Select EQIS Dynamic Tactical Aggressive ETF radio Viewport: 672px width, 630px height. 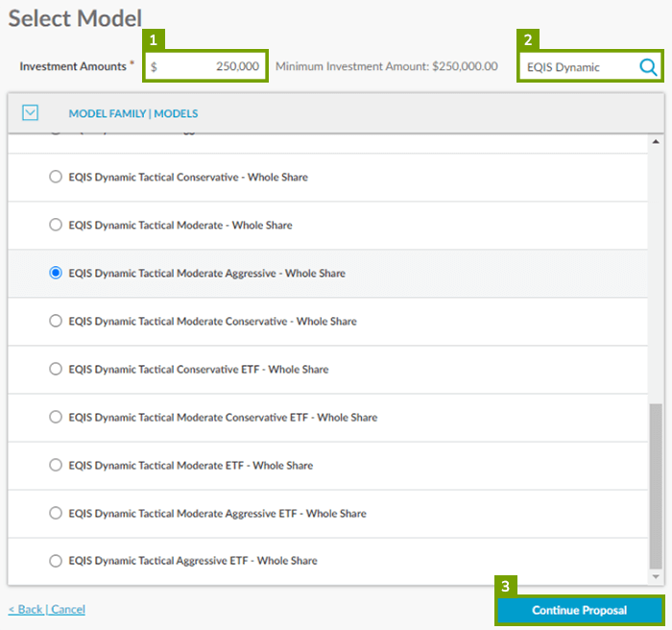(x=56, y=561)
